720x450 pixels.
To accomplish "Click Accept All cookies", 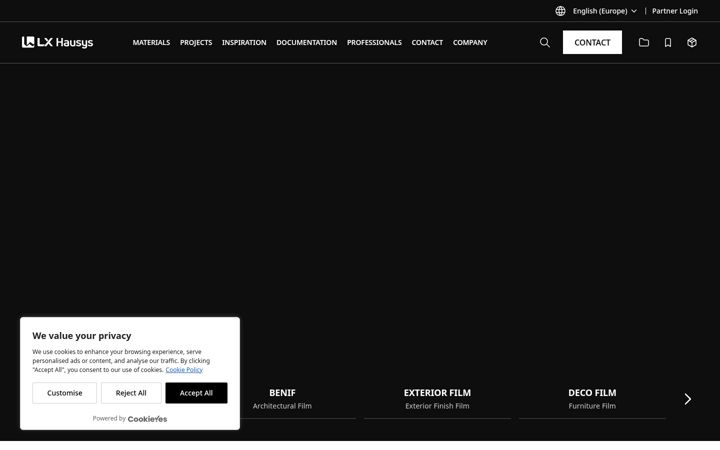I will click(196, 393).
